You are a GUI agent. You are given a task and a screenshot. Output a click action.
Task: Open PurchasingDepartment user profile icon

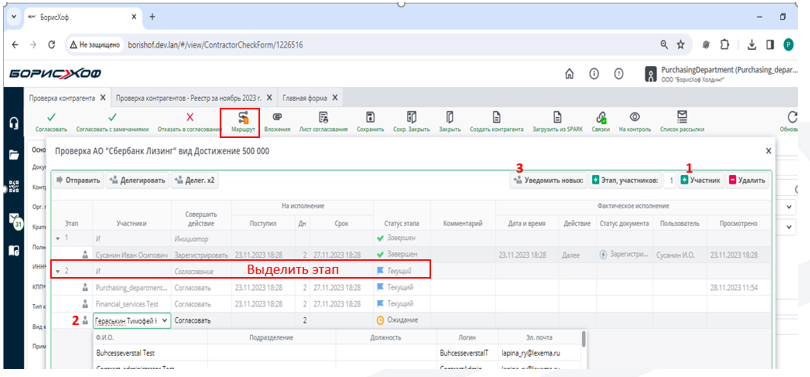[x=650, y=75]
